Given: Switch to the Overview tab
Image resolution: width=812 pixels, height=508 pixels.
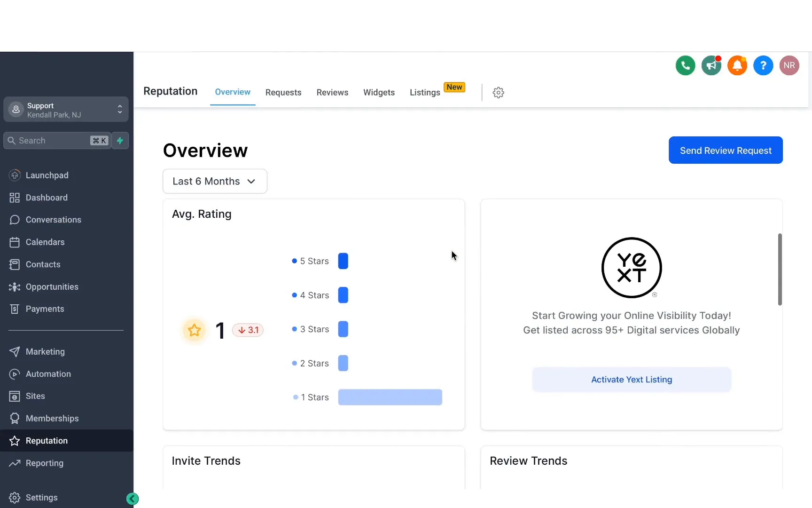Looking at the screenshot, I should (x=233, y=92).
